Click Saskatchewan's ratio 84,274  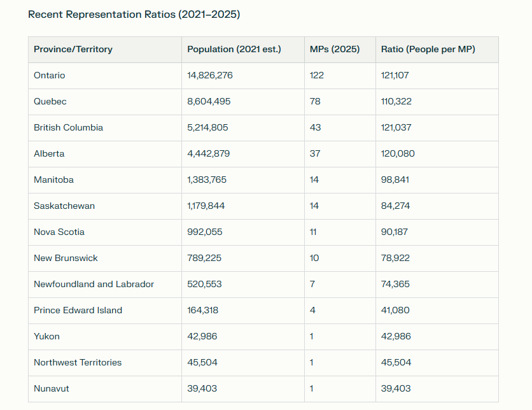[x=395, y=206]
